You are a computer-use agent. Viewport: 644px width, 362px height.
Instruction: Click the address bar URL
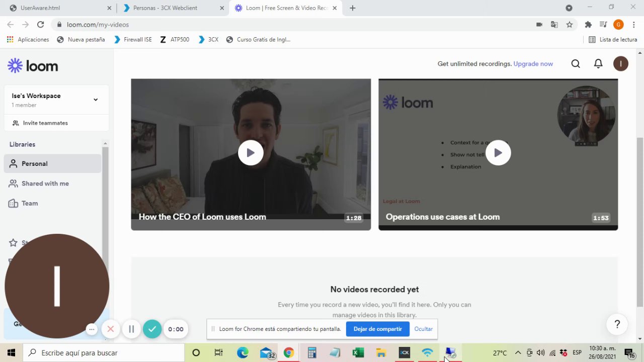coord(98,25)
